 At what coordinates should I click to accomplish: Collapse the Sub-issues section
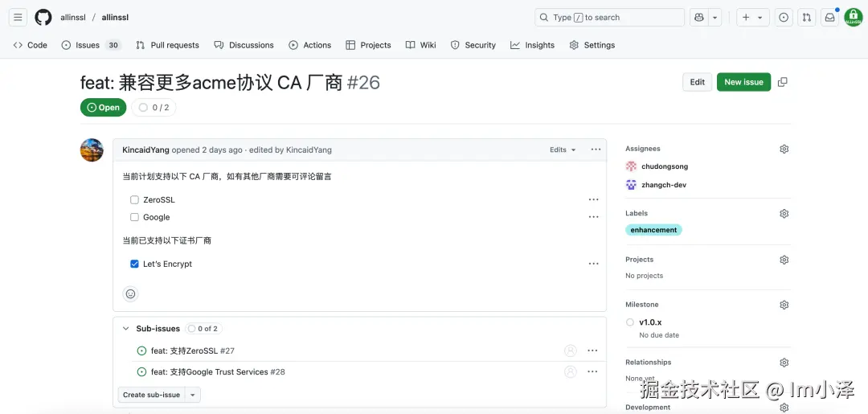pyautogui.click(x=125, y=329)
